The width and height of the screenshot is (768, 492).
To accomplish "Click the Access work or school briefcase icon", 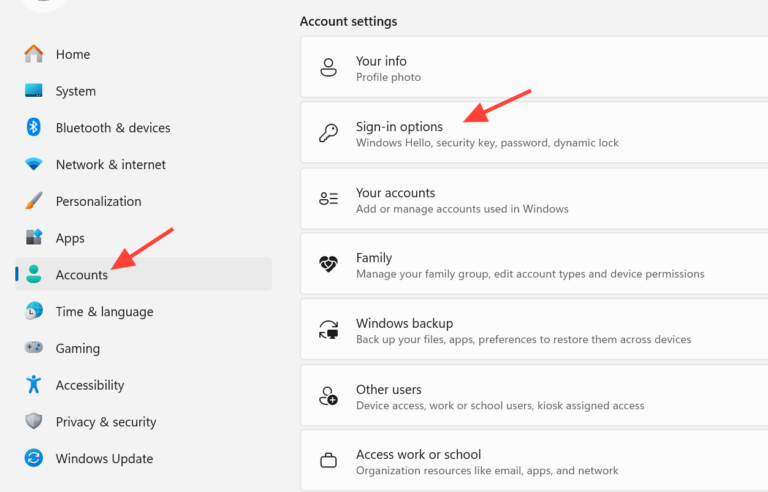I will 329,461.
